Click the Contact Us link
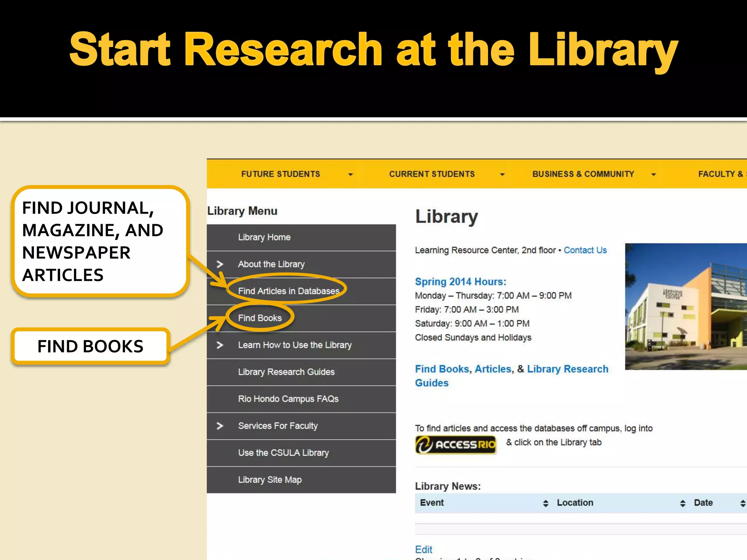This screenshot has height=560, width=747. 585,250
